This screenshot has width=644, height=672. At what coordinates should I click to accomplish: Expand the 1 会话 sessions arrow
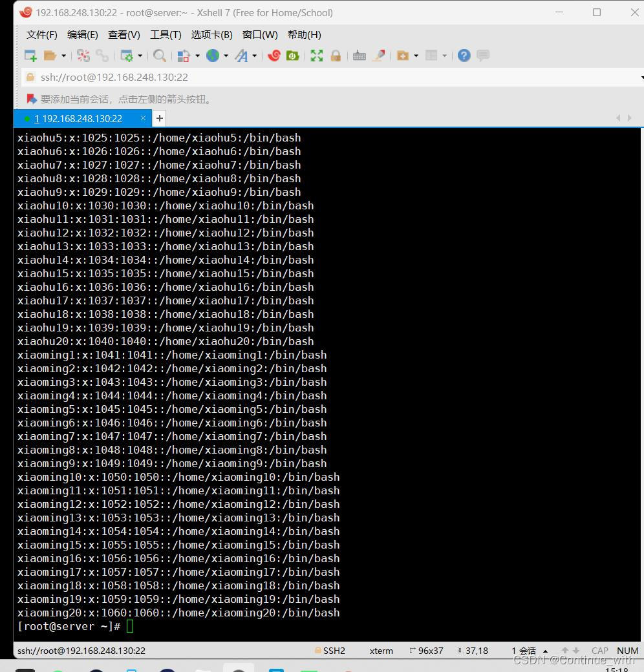pyautogui.click(x=545, y=651)
